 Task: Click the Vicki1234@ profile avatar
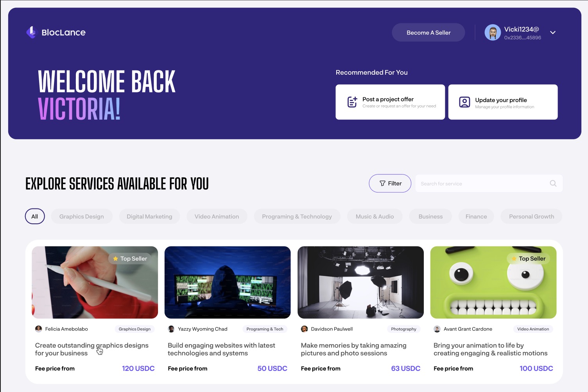coord(493,32)
